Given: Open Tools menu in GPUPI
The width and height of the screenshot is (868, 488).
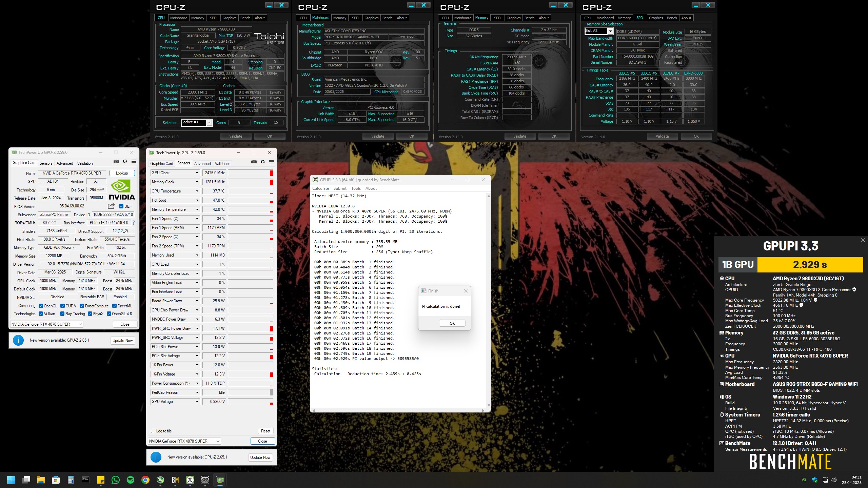Looking at the screenshot, I should click(x=356, y=188).
